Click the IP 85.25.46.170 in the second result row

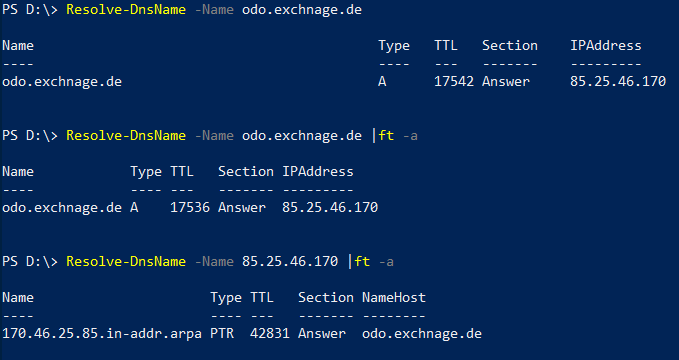pos(330,208)
